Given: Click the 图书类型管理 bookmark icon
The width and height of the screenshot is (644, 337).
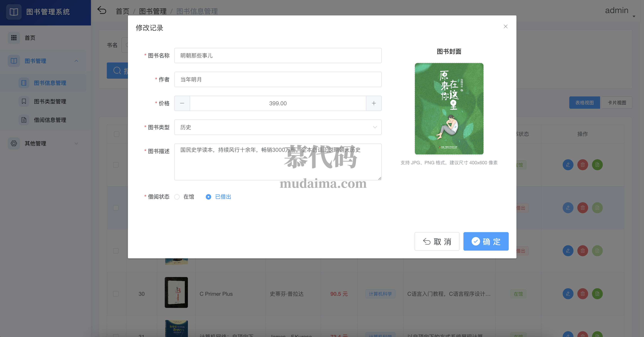Looking at the screenshot, I should click(24, 101).
